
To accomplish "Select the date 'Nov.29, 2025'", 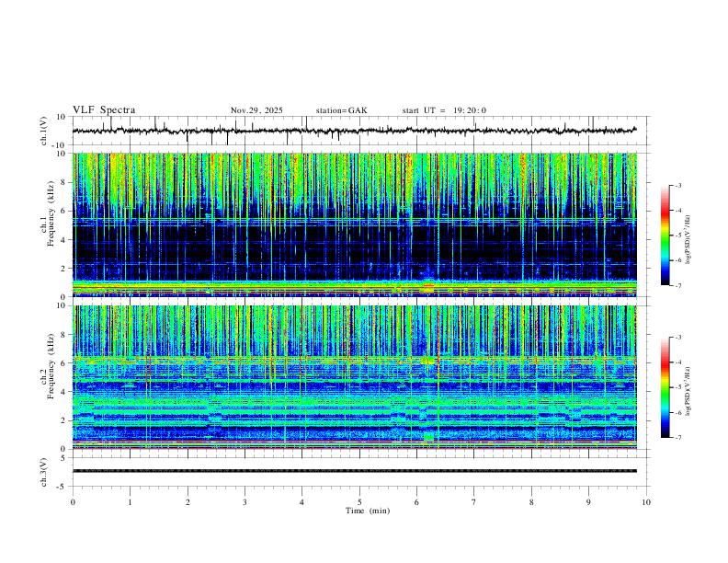I will click(x=256, y=110).
